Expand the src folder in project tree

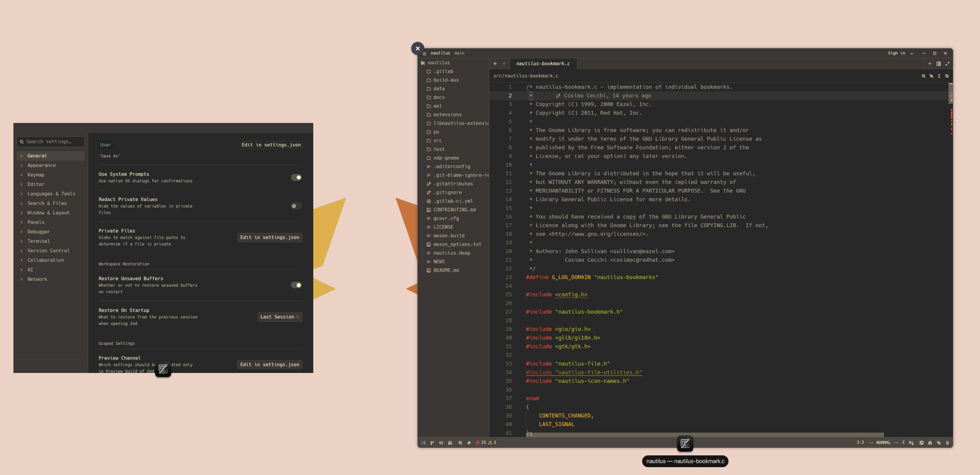pos(437,140)
